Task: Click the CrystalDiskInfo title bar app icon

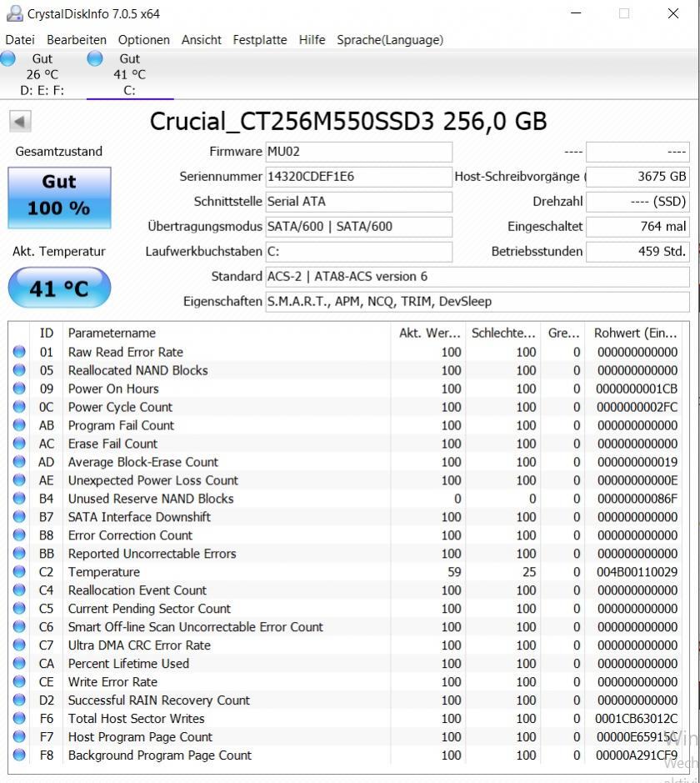Action: point(14,13)
